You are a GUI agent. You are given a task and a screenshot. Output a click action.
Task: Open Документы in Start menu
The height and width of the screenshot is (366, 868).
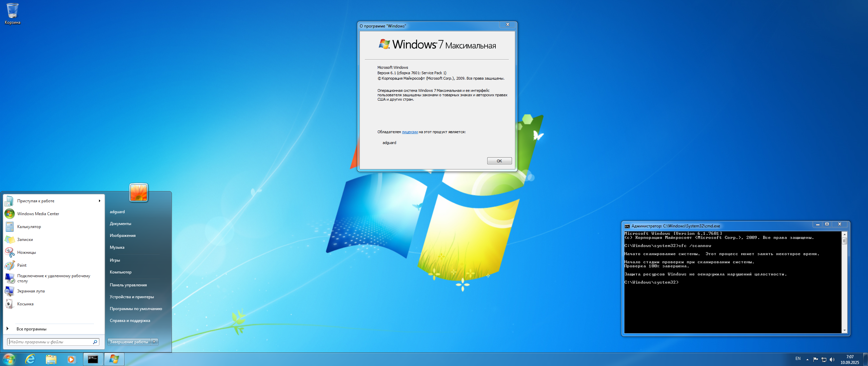(120, 224)
